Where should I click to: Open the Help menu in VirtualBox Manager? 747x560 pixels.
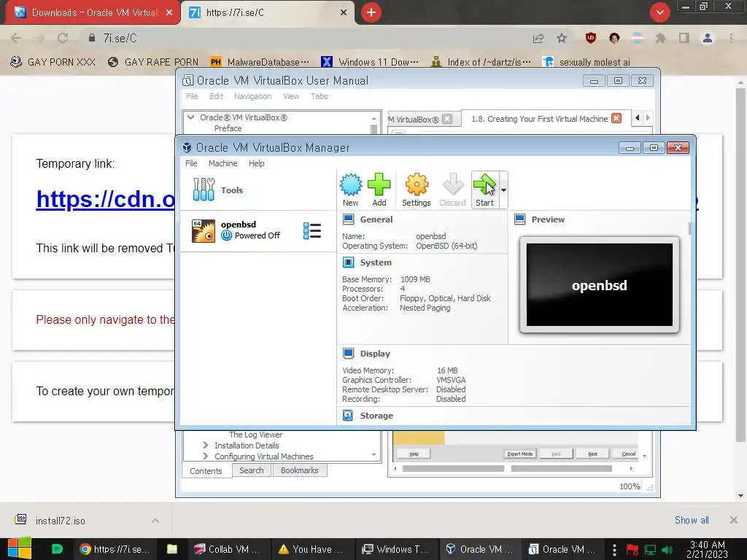coord(256,163)
